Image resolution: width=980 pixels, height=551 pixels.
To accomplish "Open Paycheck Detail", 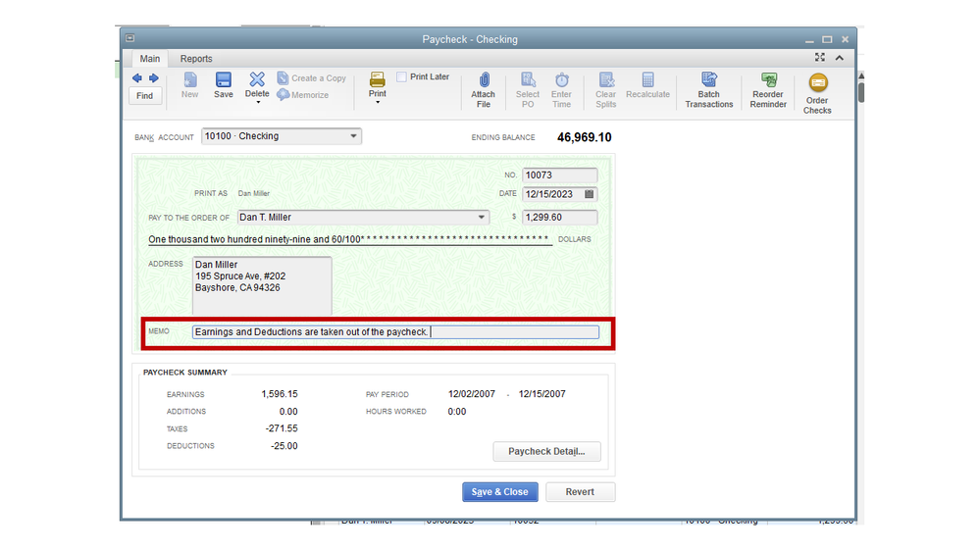I will pos(546,452).
